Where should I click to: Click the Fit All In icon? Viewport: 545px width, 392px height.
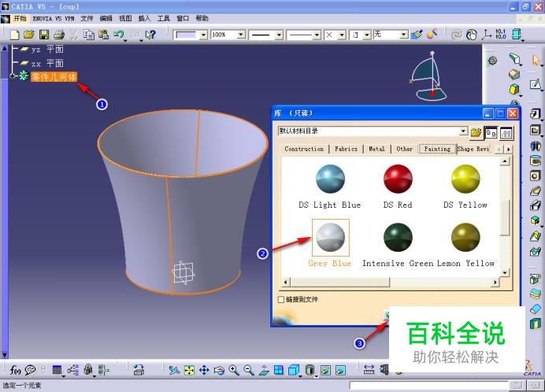[189, 371]
